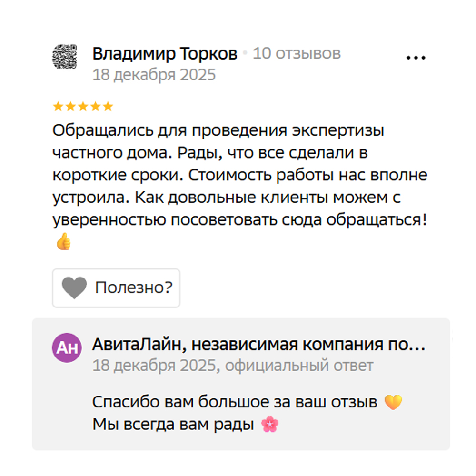This screenshot has height=476, width=476.
Task: Click the thumbs-up emoji below the review
Action: (x=63, y=243)
